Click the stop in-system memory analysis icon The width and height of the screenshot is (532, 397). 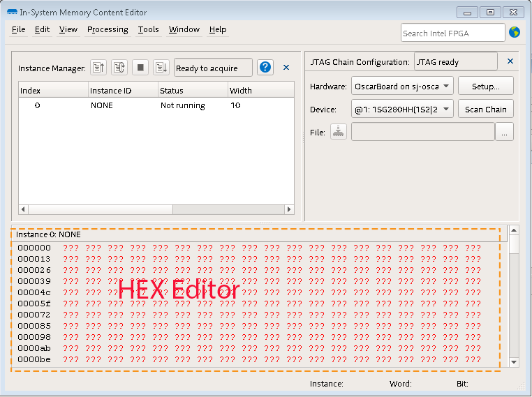pyautogui.click(x=140, y=68)
